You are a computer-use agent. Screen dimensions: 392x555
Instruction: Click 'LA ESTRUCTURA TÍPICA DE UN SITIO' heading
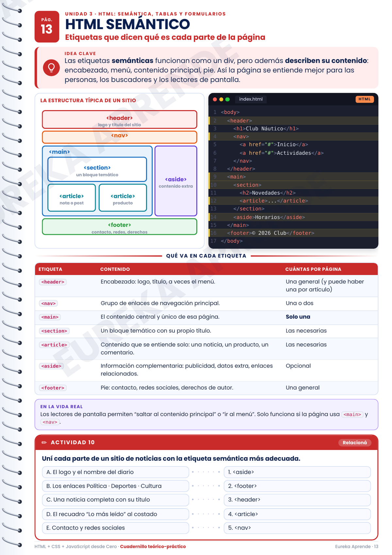pos(88,100)
